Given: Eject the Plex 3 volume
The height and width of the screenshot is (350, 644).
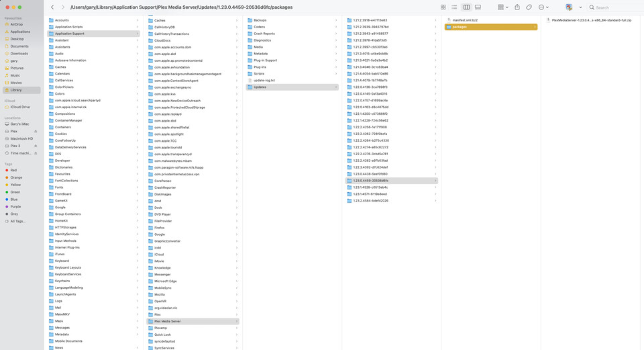Looking at the screenshot, I should 36,146.
